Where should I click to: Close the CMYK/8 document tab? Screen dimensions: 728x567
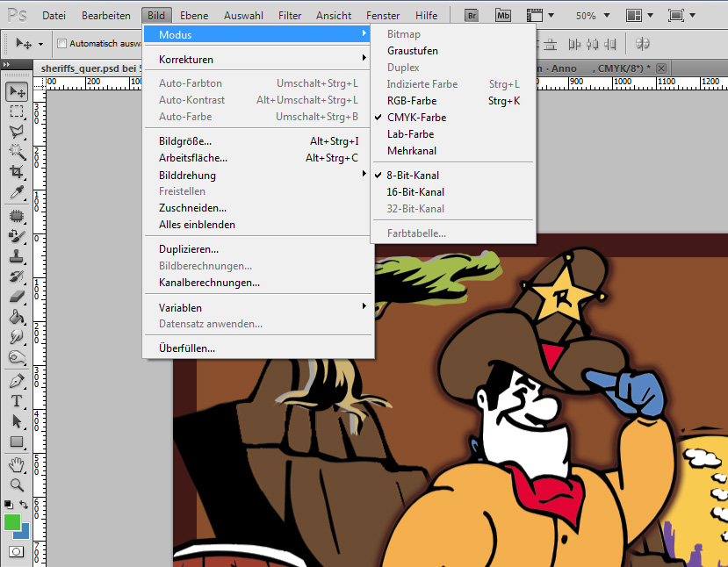pyautogui.click(x=661, y=68)
